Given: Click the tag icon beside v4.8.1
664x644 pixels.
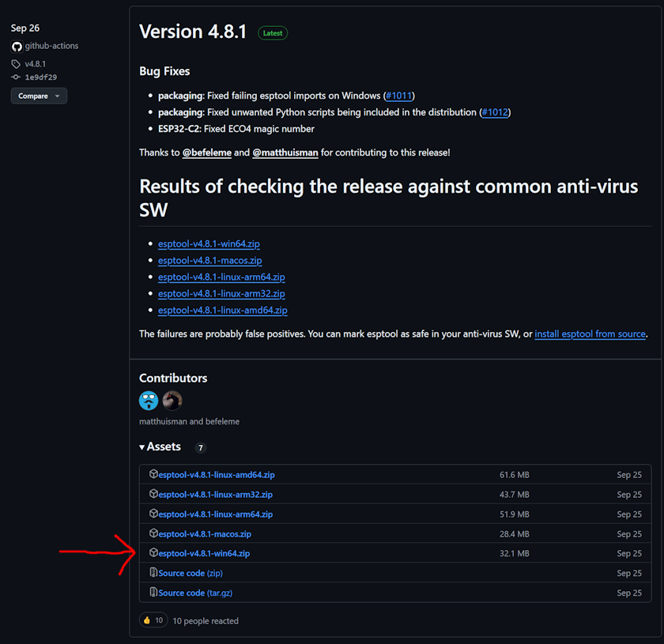Looking at the screenshot, I should coord(16,64).
